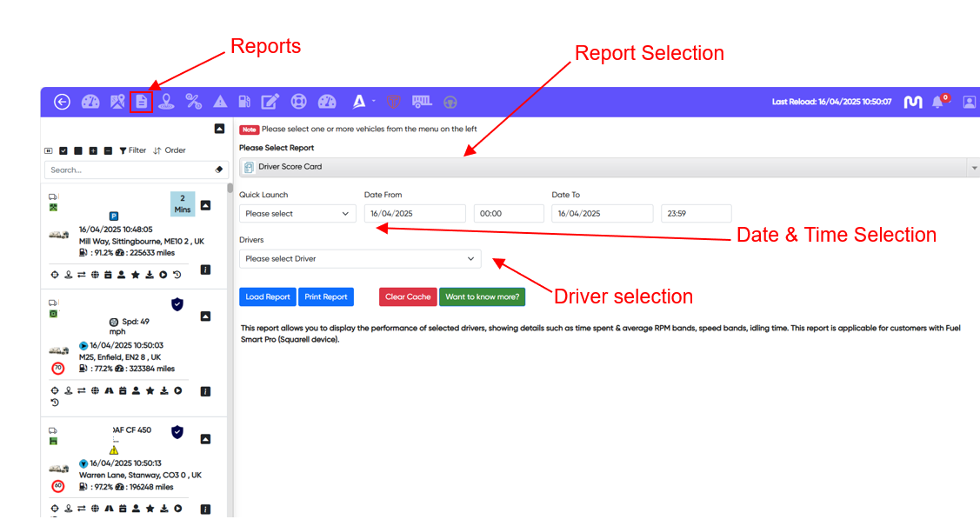Open the Reports page icon

coord(142,102)
